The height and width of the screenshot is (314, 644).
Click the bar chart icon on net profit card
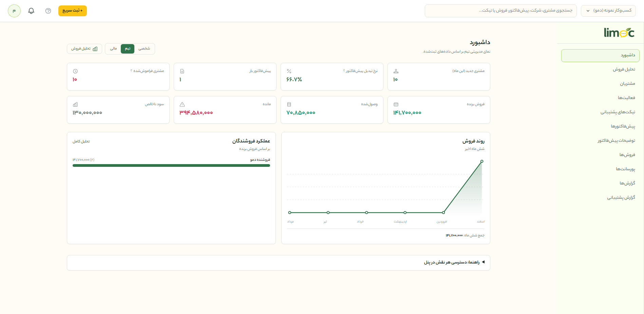tap(75, 104)
